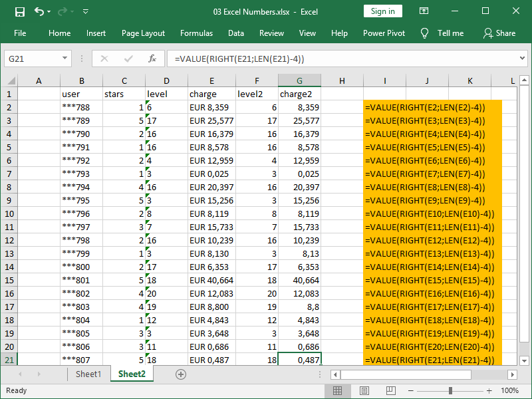The width and height of the screenshot is (532, 399).
Task: Open the Name Box dropdown
Action: pyautogui.click(x=64, y=59)
